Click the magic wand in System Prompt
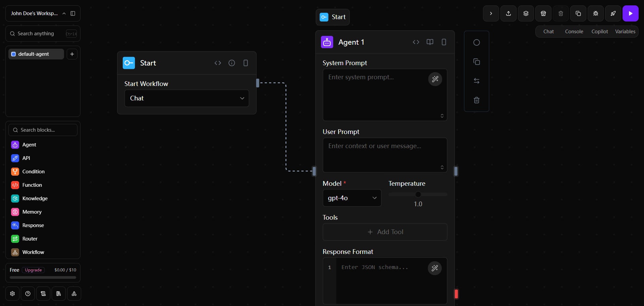The image size is (644, 306). [x=435, y=79]
